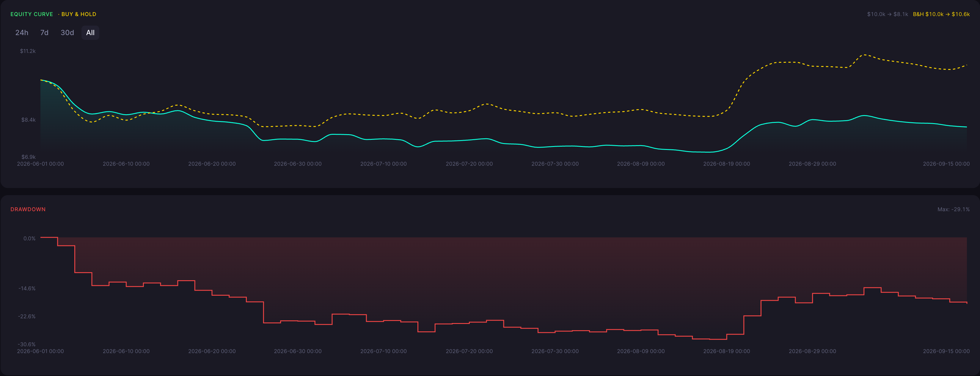Click the 2026-06-10 date on the equity chart axis
The width and height of the screenshot is (980, 376).
pyautogui.click(x=126, y=164)
